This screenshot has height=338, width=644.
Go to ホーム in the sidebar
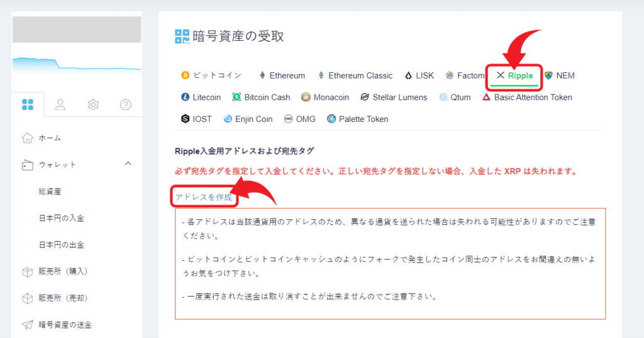[x=50, y=138]
